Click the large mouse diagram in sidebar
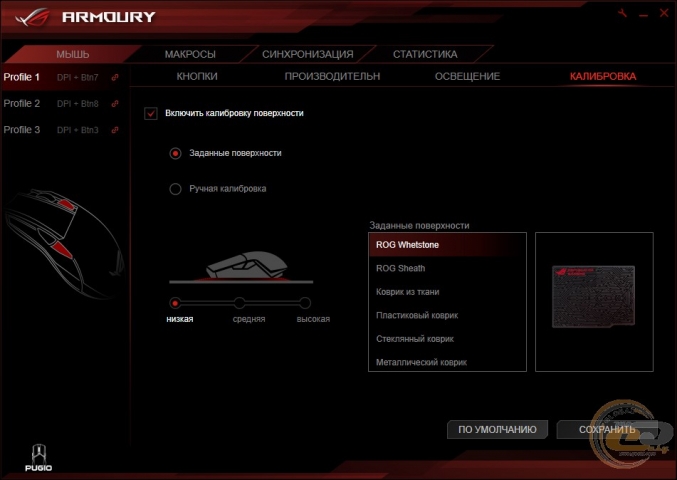 [x=64, y=244]
